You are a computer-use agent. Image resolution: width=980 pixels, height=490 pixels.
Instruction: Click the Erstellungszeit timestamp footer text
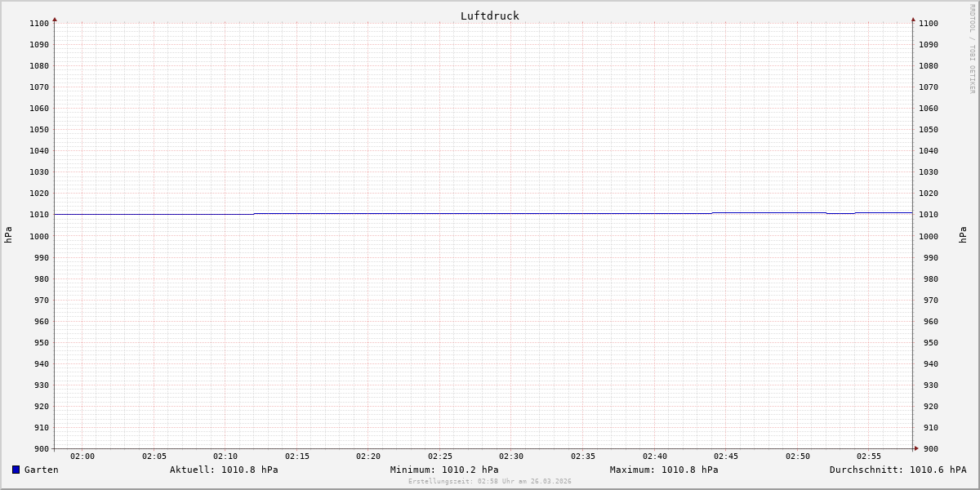489,481
